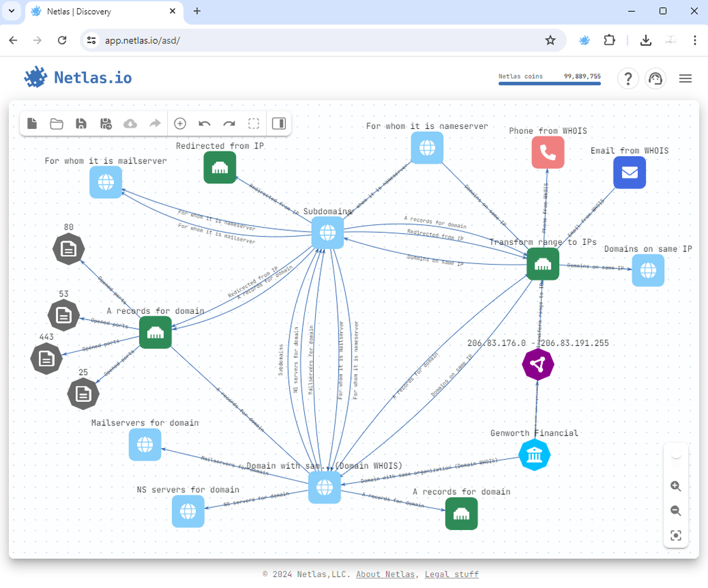This screenshot has height=588, width=708.
Task: Redo the graph change
Action: pos(229,124)
